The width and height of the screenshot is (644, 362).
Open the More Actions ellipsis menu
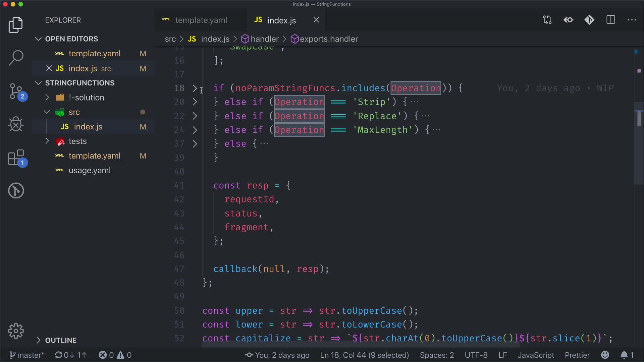point(632,20)
